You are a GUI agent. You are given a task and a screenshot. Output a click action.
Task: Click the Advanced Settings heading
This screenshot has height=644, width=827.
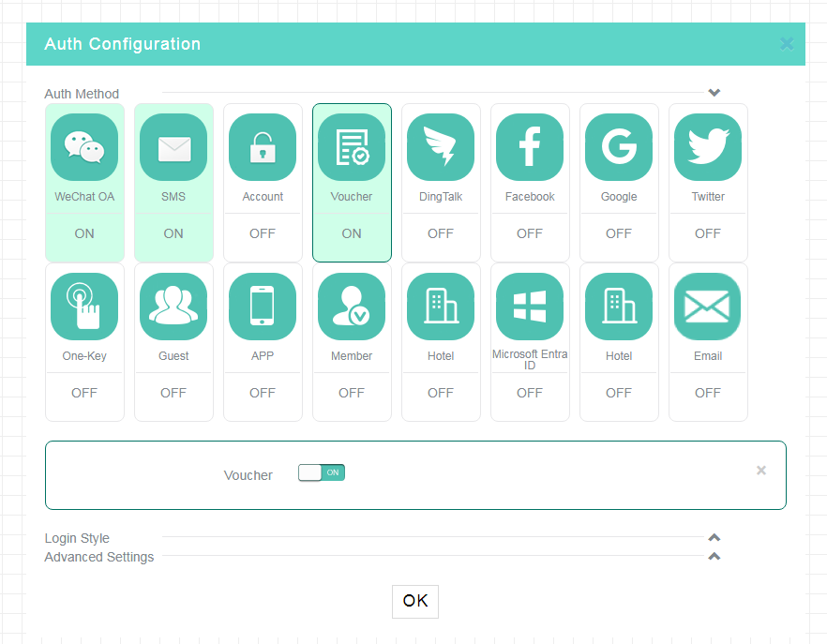click(x=99, y=557)
